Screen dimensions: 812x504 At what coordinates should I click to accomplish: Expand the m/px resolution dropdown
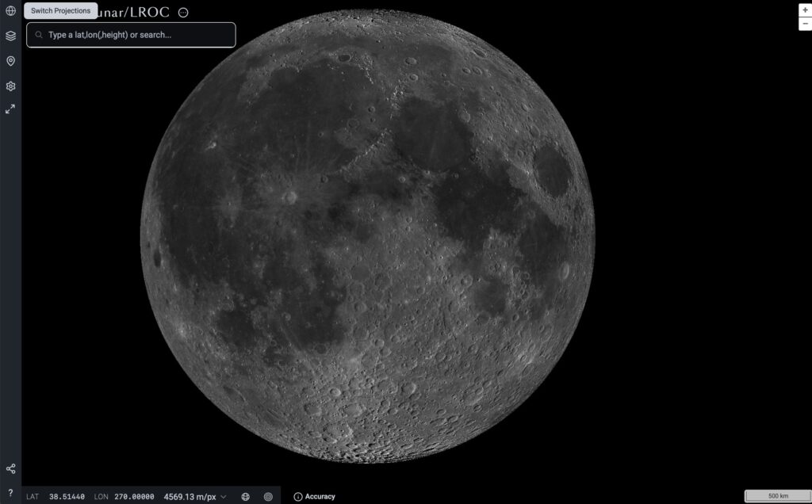pos(224,497)
